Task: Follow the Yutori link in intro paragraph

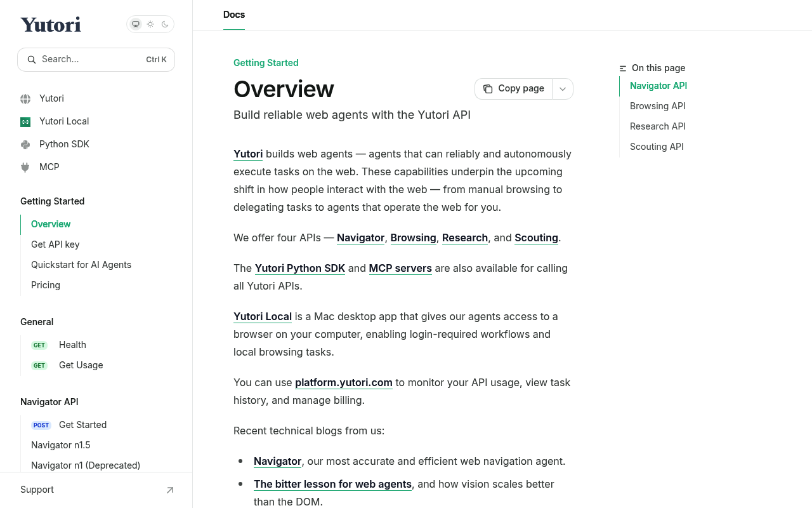Action: click(x=248, y=154)
